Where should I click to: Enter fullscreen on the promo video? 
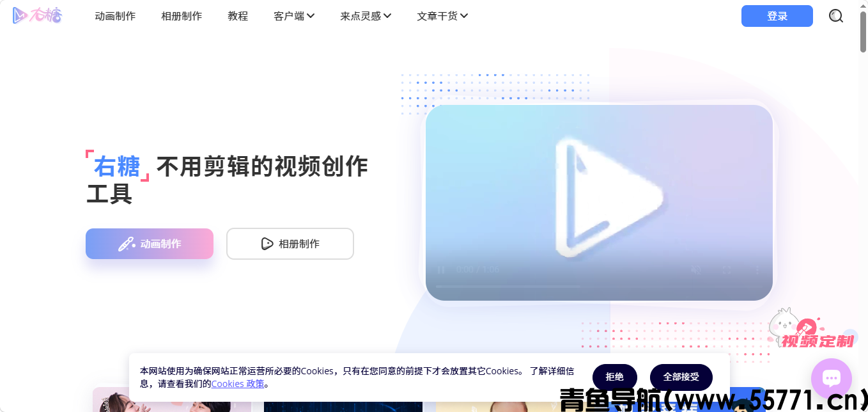coord(727,270)
